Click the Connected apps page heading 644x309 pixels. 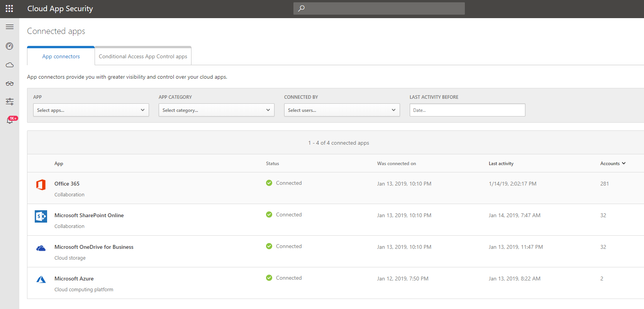56,31
